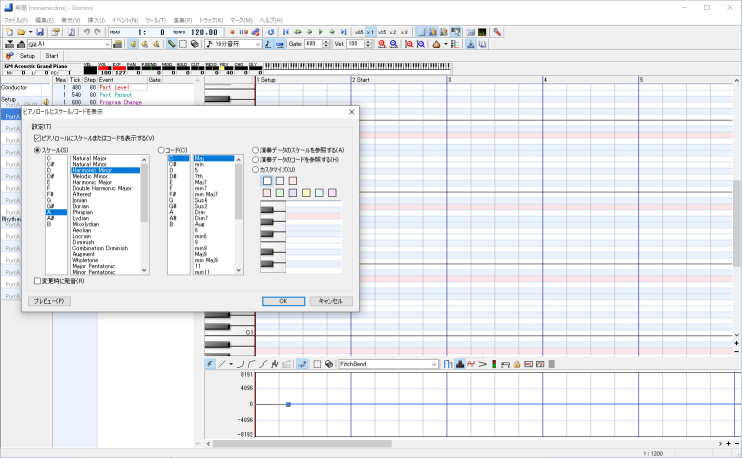Open the ヘルプ(H) menu
This screenshot has height=458, width=742.
click(x=271, y=20)
